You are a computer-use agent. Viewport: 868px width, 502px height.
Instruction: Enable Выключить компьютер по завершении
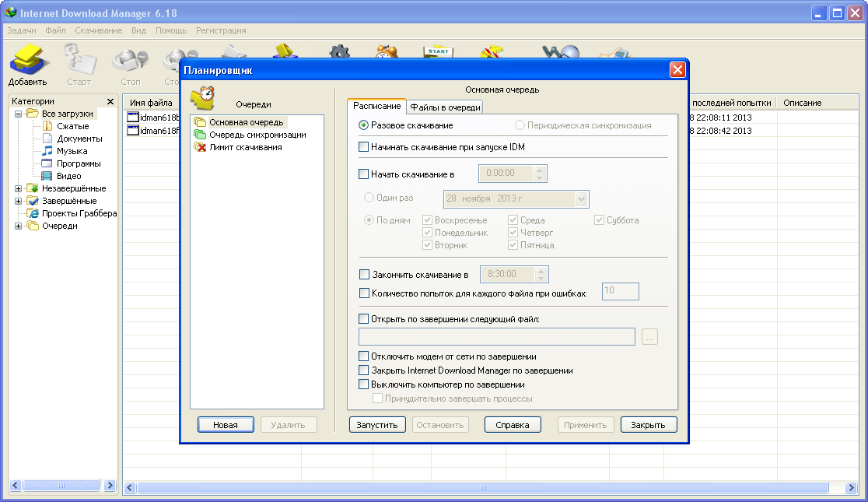(x=364, y=384)
